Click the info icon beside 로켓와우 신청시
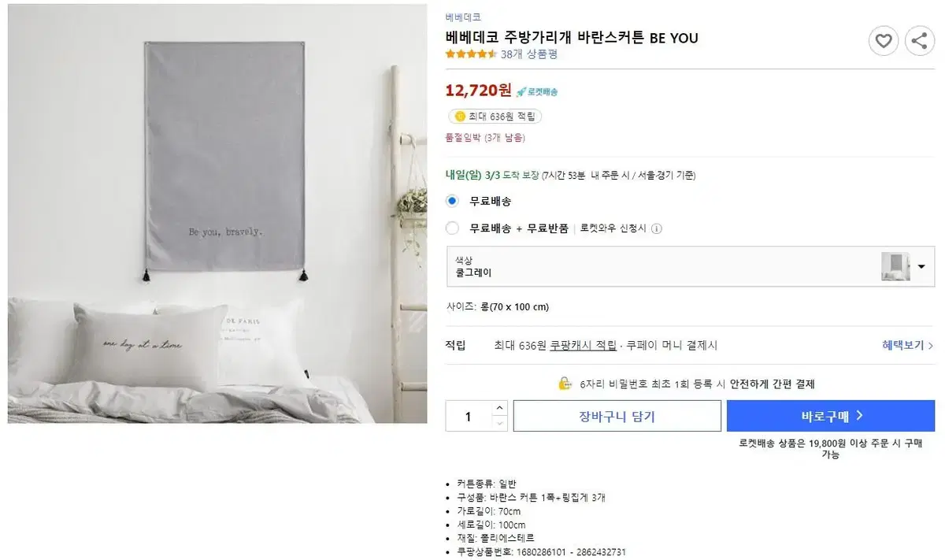This screenshot has height=560, width=945. click(x=657, y=228)
